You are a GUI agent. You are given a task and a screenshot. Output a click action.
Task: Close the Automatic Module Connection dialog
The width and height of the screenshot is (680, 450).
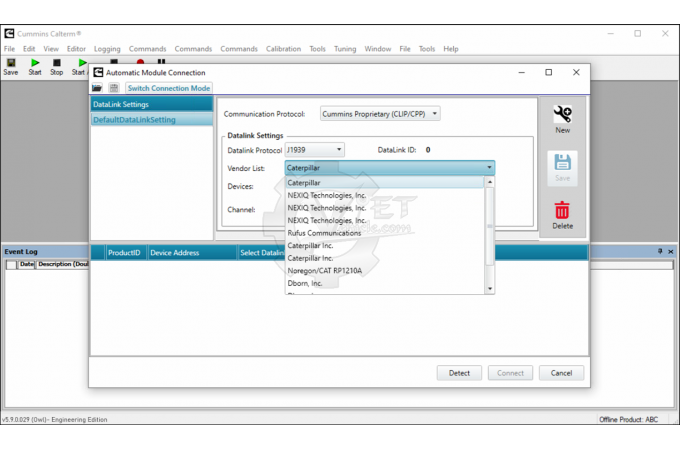coord(576,72)
